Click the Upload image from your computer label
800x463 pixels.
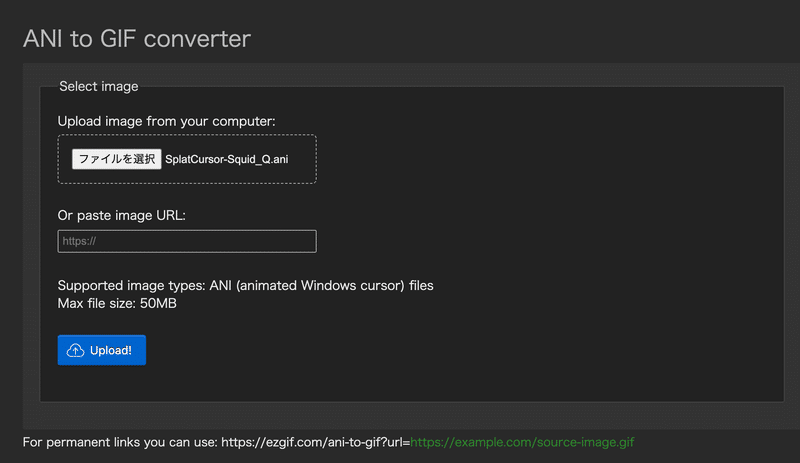(166, 121)
